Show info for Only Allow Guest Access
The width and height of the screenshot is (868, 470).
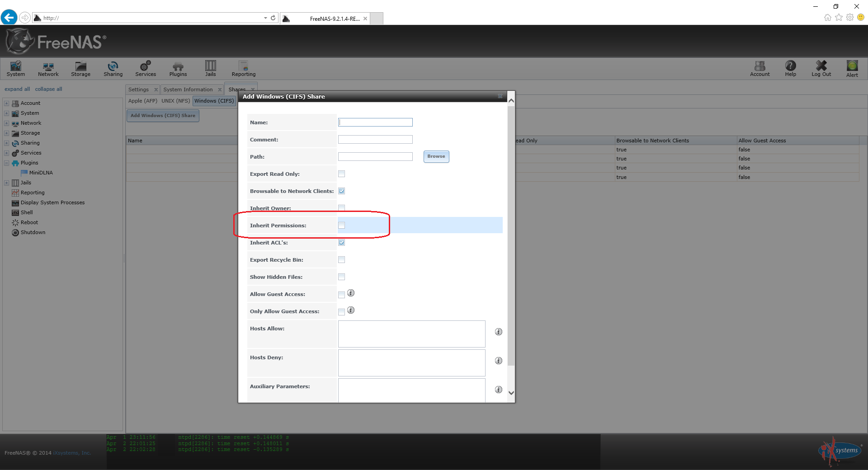(x=351, y=310)
